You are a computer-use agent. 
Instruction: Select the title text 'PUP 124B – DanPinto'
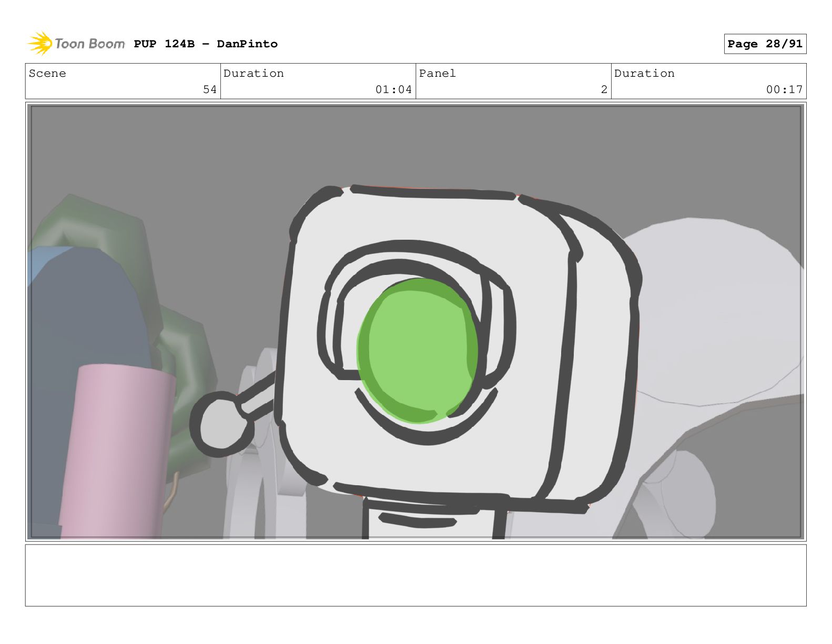[x=206, y=44]
